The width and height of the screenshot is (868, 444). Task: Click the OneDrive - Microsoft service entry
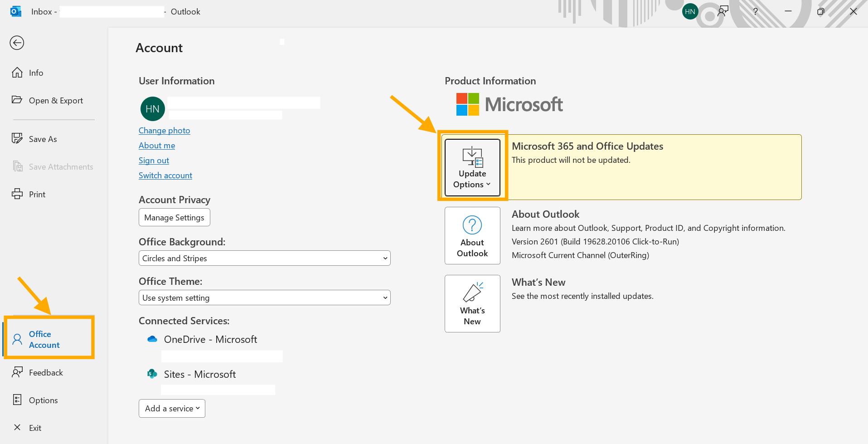210,339
